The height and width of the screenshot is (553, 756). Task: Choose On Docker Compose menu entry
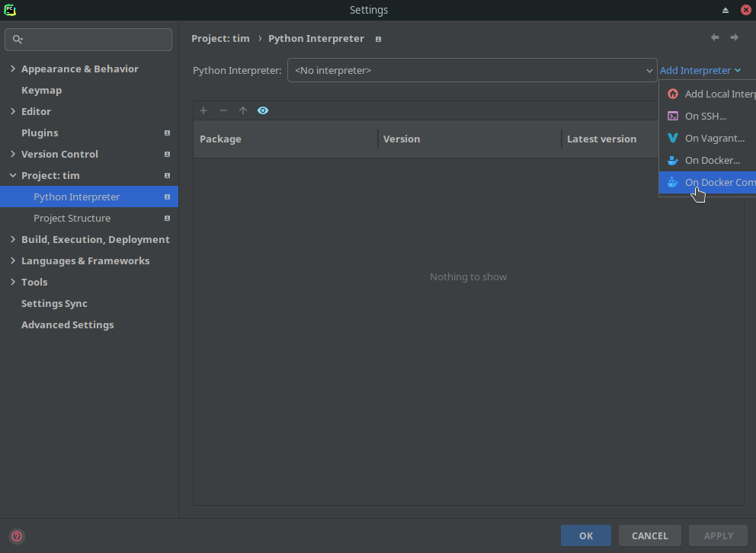click(707, 183)
